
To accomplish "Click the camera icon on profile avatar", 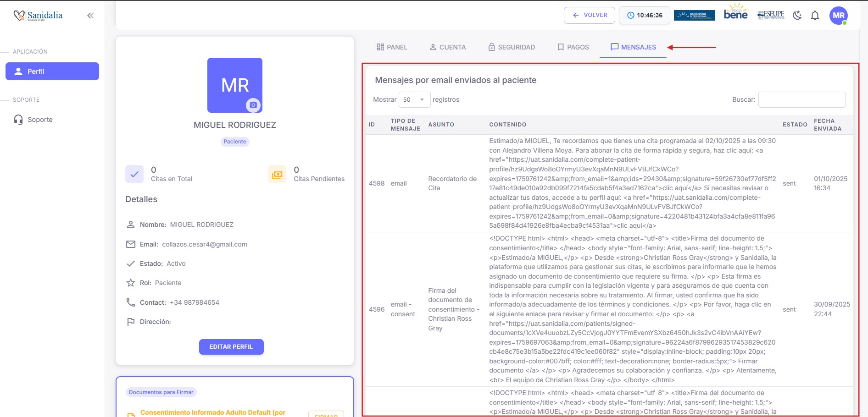I will coord(253,105).
